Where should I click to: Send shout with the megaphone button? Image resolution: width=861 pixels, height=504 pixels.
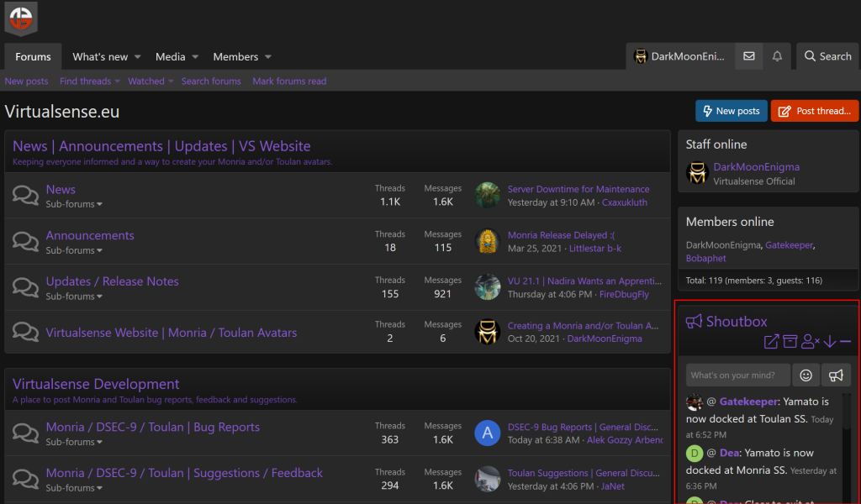836,375
